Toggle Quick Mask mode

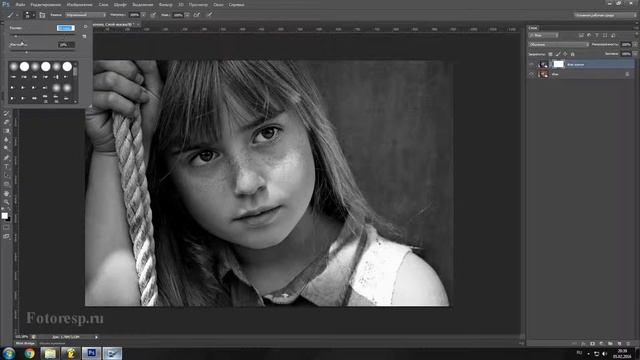click(6, 227)
